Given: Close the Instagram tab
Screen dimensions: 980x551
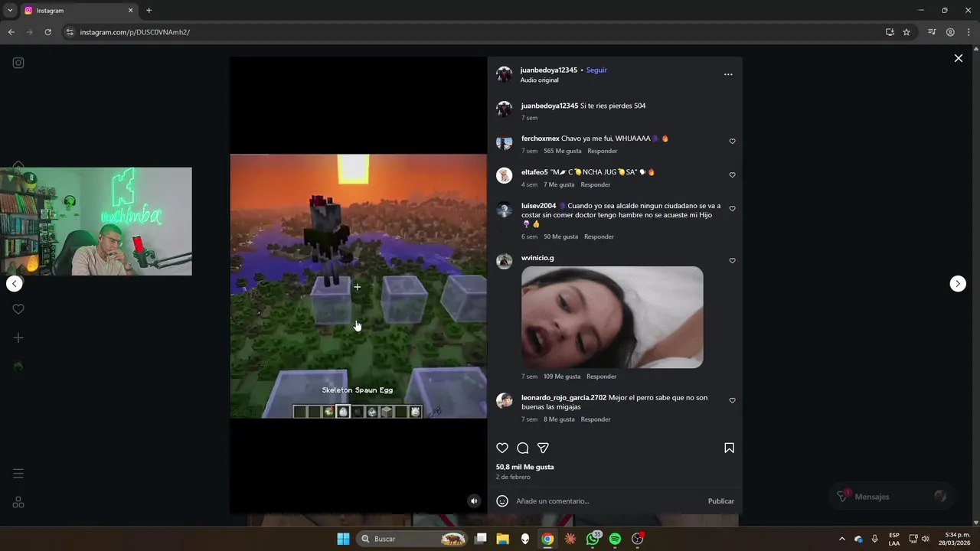Looking at the screenshot, I should point(130,11).
